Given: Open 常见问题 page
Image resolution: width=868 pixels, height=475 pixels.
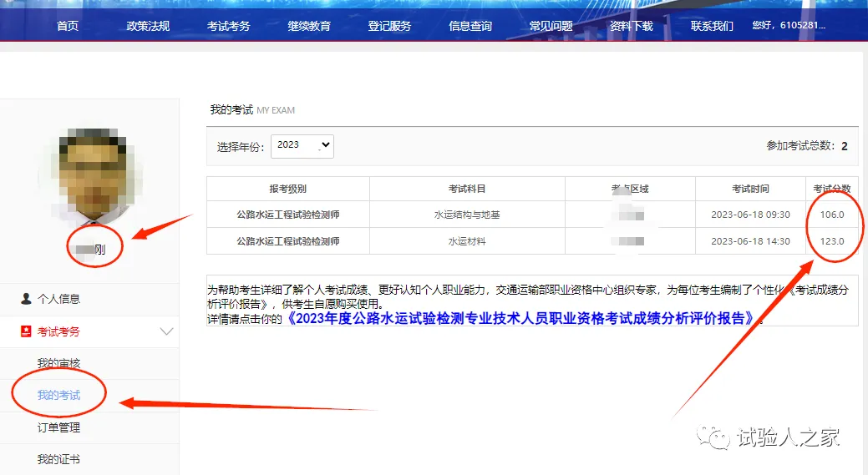Looking at the screenshot, I should [551, 26].
